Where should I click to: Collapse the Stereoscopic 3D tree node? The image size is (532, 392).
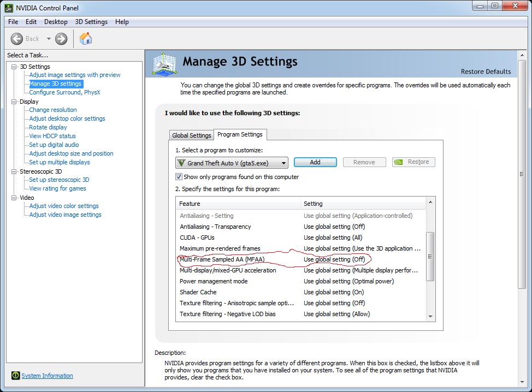(x=14, y=171)
